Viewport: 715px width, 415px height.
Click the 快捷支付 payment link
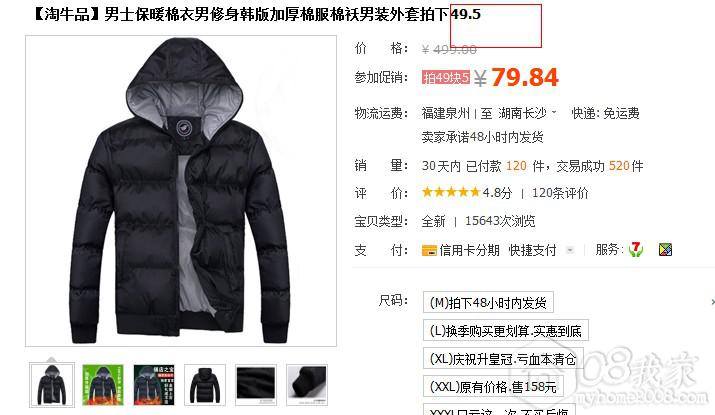point(532,250)
